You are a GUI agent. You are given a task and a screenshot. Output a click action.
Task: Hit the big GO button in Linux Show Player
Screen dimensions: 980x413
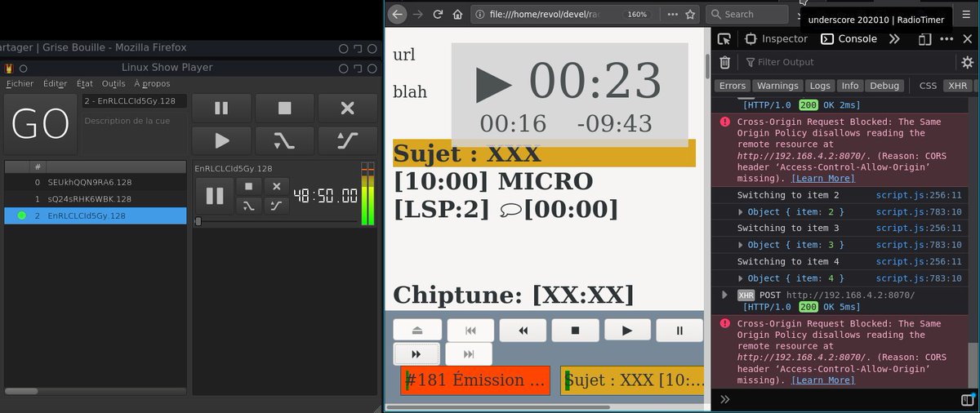41,124
